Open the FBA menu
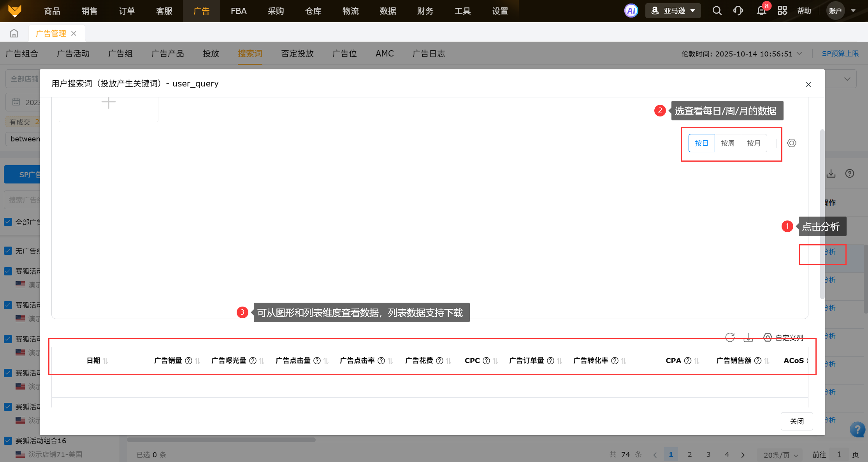868x462 pixels. (239, 11)
